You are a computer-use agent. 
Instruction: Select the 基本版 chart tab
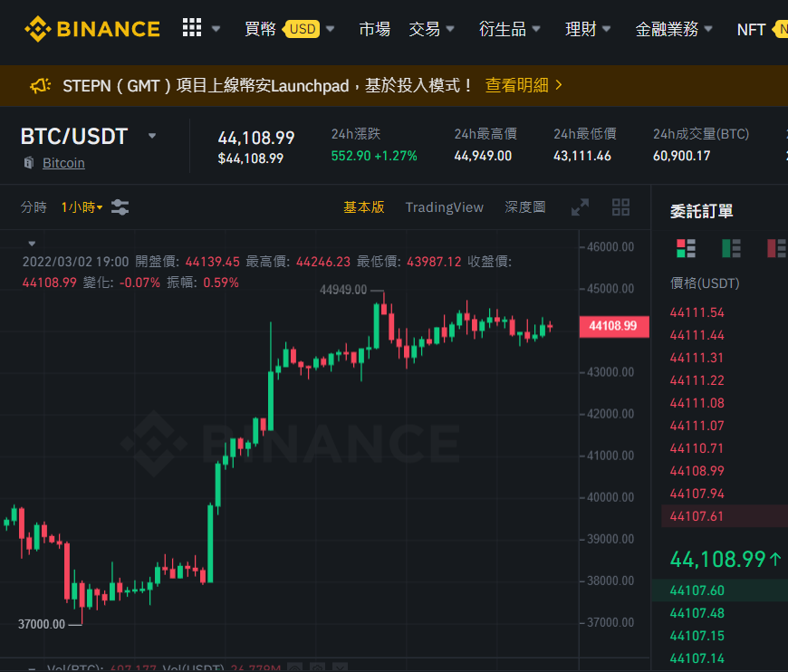(x=364, y=207)
